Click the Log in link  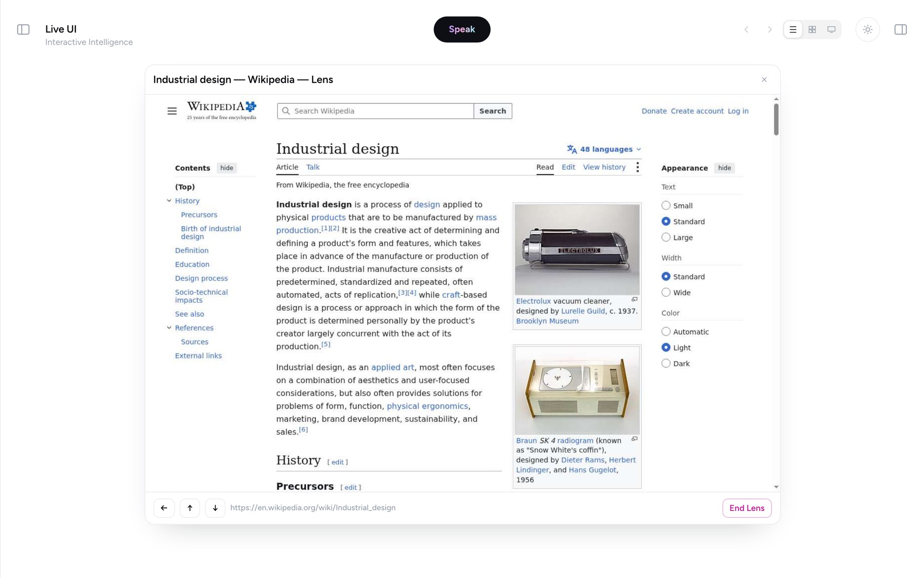738,111
